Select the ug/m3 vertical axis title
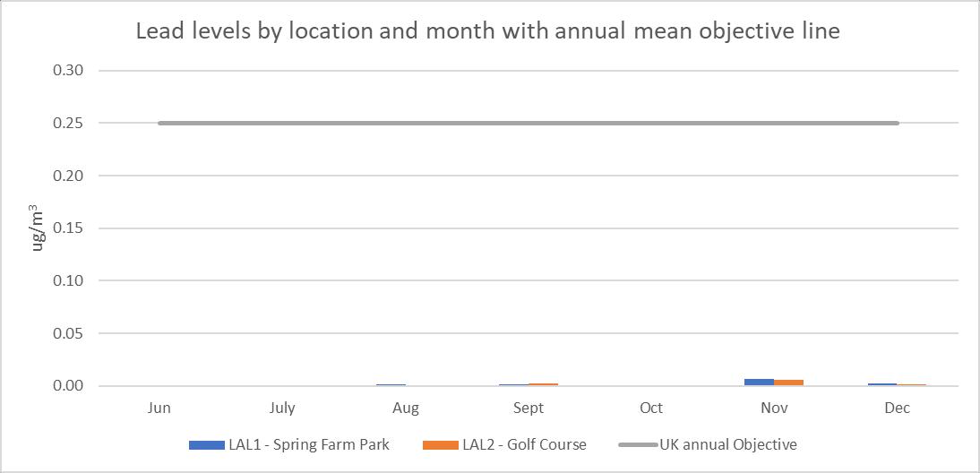Viewport: 980px width, 473px height. (39, 228)
